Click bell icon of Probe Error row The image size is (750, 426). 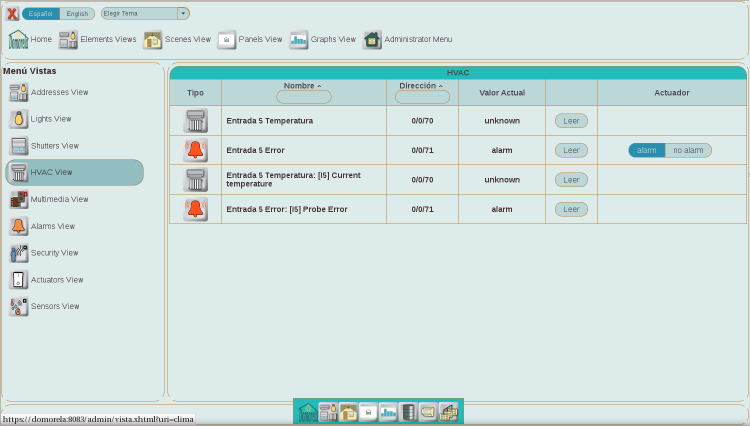point(196,209)
